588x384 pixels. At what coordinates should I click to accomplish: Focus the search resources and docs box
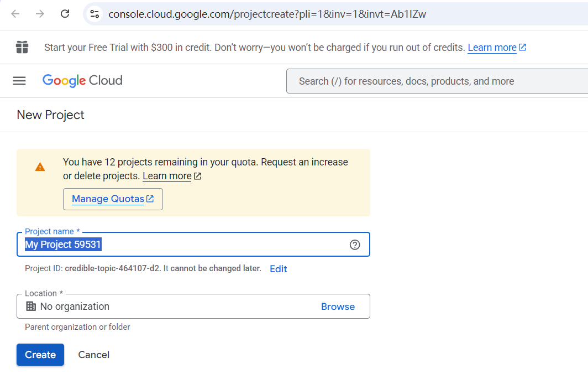(437, 81)
